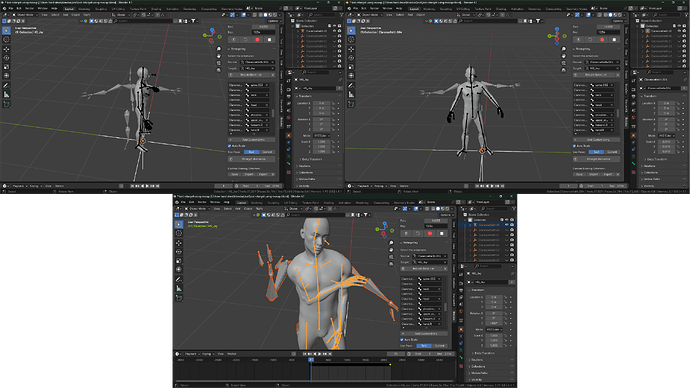Click the zoom magnifier icon in top-left viewport
This screenshot has height=388, width=690.
pos(219,49)
